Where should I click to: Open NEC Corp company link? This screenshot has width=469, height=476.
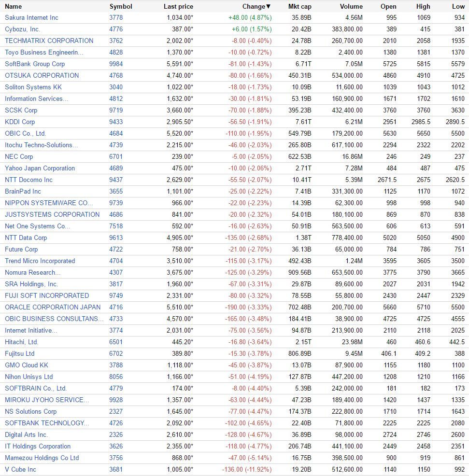point(19,156)
